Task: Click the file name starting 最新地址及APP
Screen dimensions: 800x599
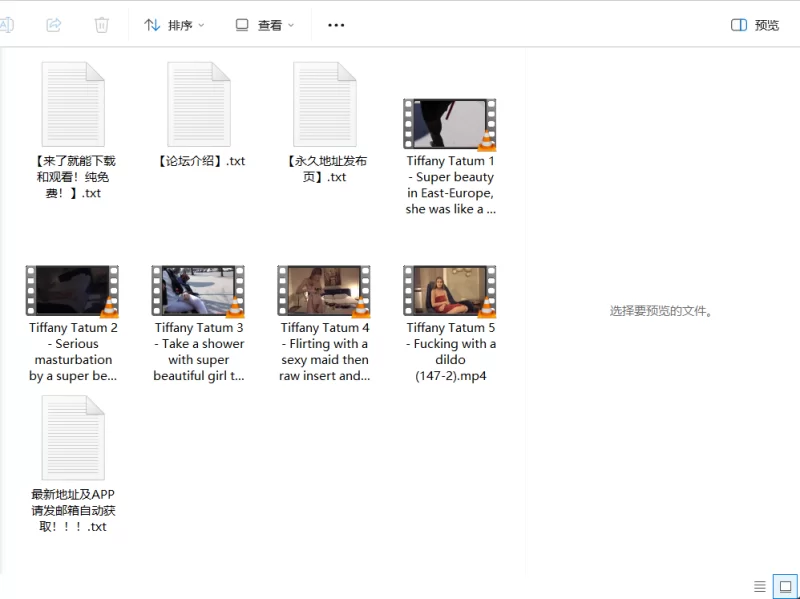Action: (73, 510)
